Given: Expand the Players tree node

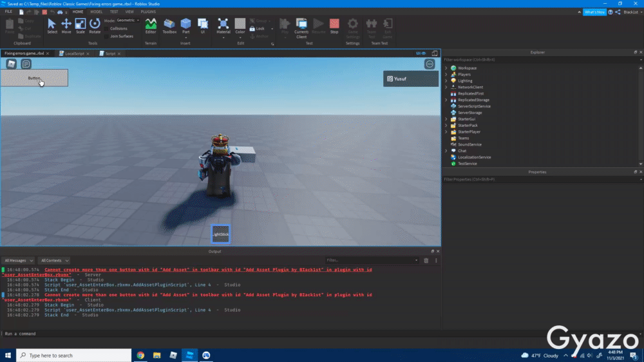Looking at the screenshot, I should tap(446, 74).
